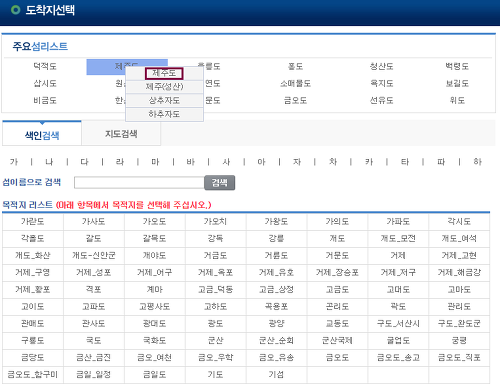Image resolution: width=500 pixels, height=384 pixels.
Task: Select destination 가사도
Action: (94, 222)
